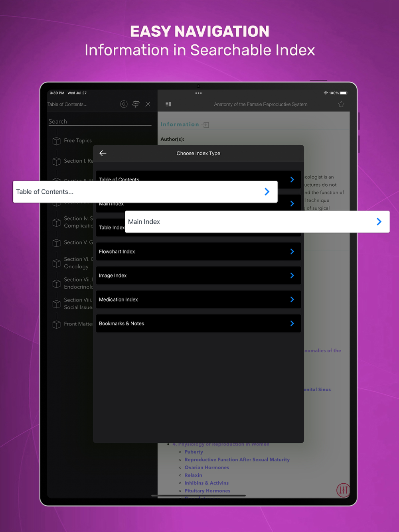Click the clock showing 3:39 PM
The height and width of the screenshot is (532, 399).
coord(57,93)
